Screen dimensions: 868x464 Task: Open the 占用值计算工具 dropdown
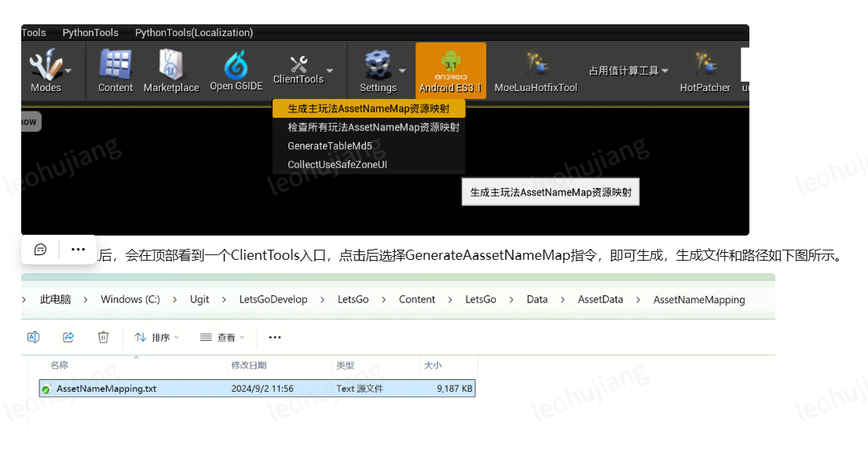[628, 71]
